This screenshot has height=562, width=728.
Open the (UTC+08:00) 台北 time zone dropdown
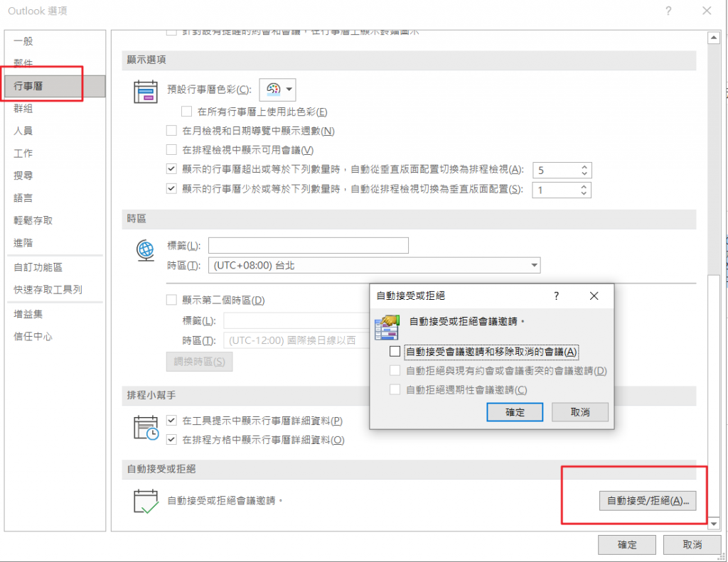[x=374, y=266]
